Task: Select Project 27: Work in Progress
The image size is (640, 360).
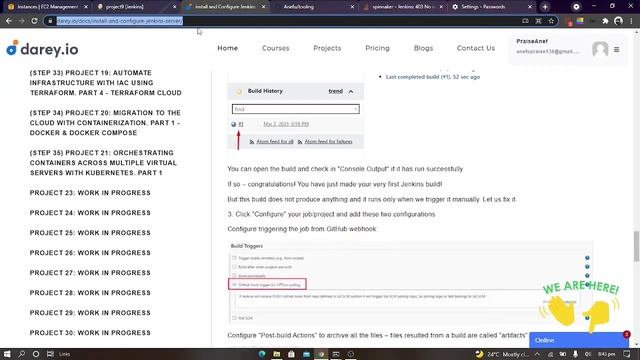Action: (x=90, y=273)
